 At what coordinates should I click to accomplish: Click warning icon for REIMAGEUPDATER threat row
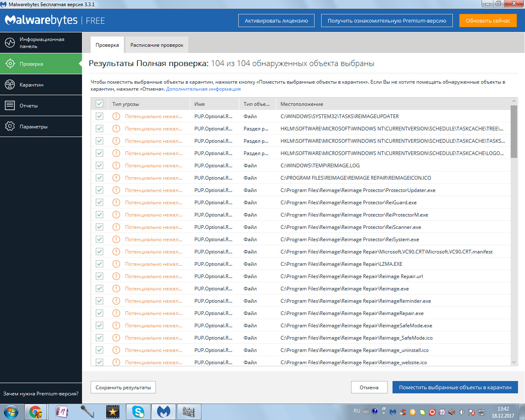pyautogui.click(x=116, y=116)
